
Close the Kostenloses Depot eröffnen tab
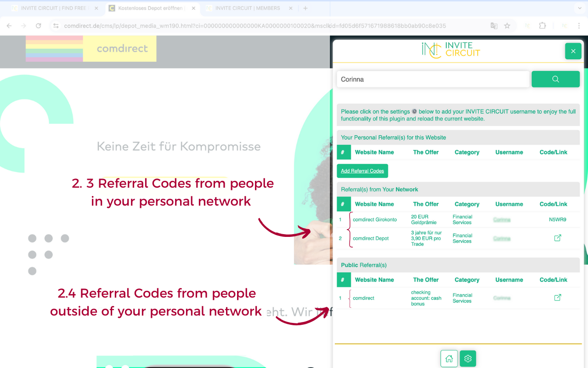point(193,8)
